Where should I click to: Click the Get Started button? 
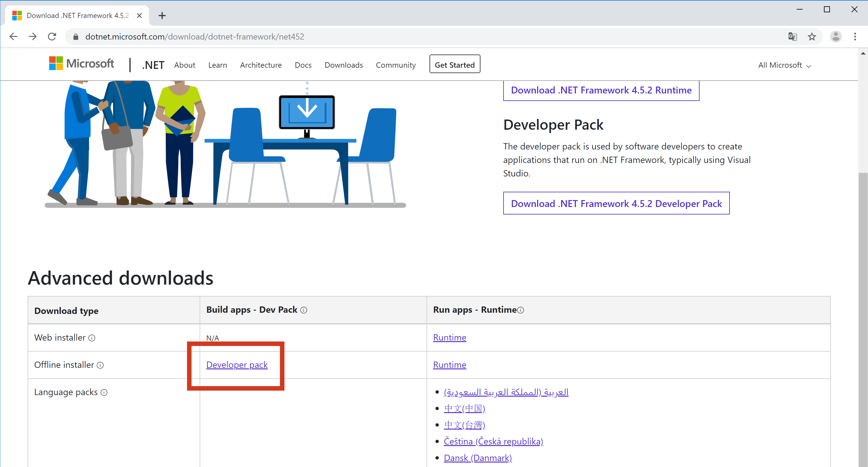pos(454,65)
